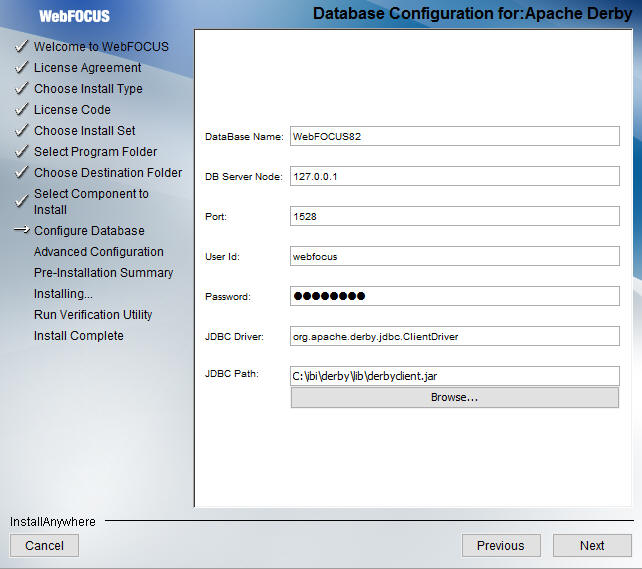Cancel the installation
Viewport: 642px width, 569px height.
(x=44, y=545)
